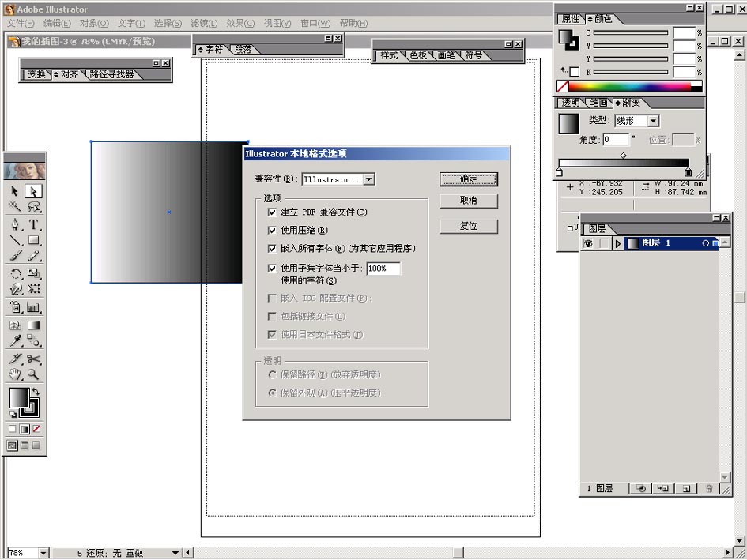The image size is (747, 560).
Task: Open gradient 类型 dropdown showing 线形
Action: [x=653, y=121]
